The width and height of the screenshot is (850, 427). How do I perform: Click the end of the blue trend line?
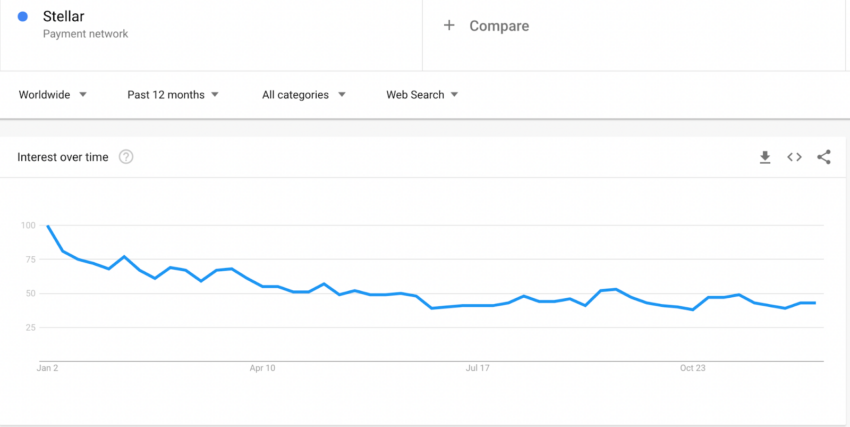click(x=815, y=303)
